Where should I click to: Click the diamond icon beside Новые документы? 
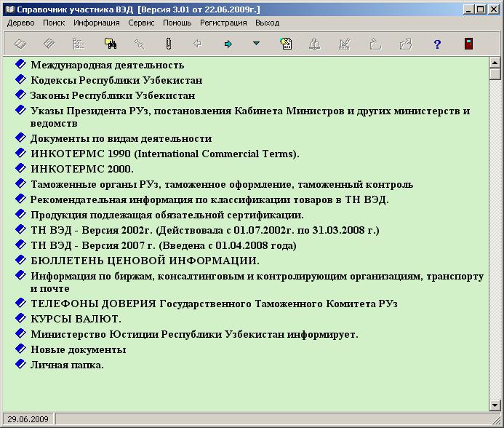click(20, 349)
